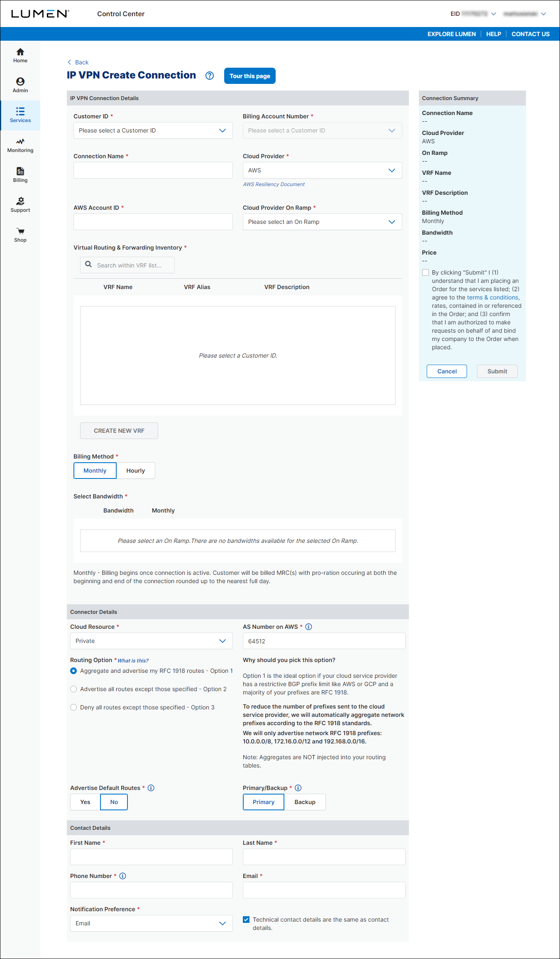Click the VRF Description column header
The height and width of the screenshot is (959, 560).
point(287,287)
